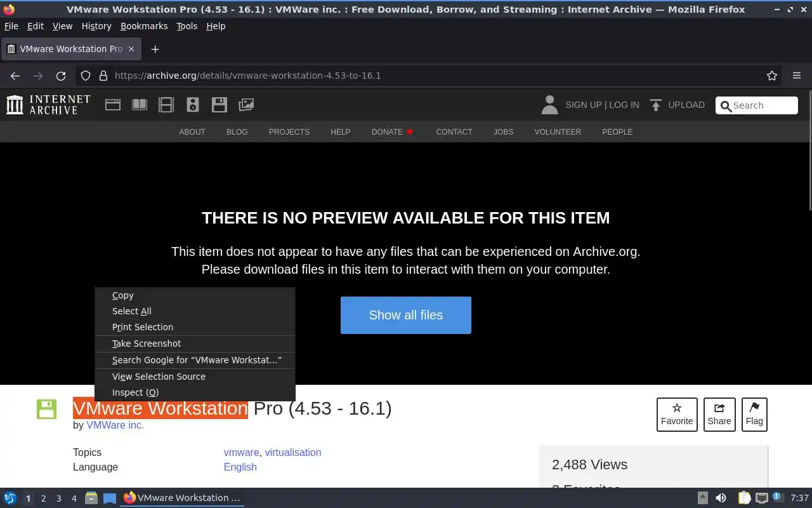812x508 pixels.
Task: Click the Share button
Action: coord(719,414)
